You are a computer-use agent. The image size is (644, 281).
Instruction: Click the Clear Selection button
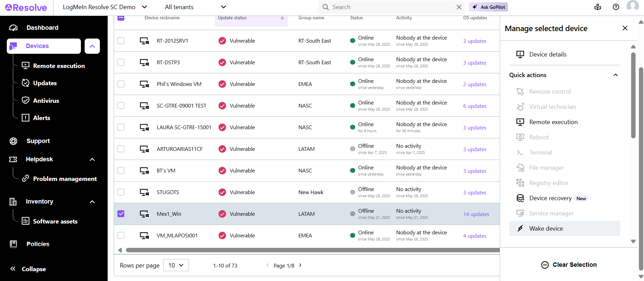pyautogui.click(x=569, y=265)
